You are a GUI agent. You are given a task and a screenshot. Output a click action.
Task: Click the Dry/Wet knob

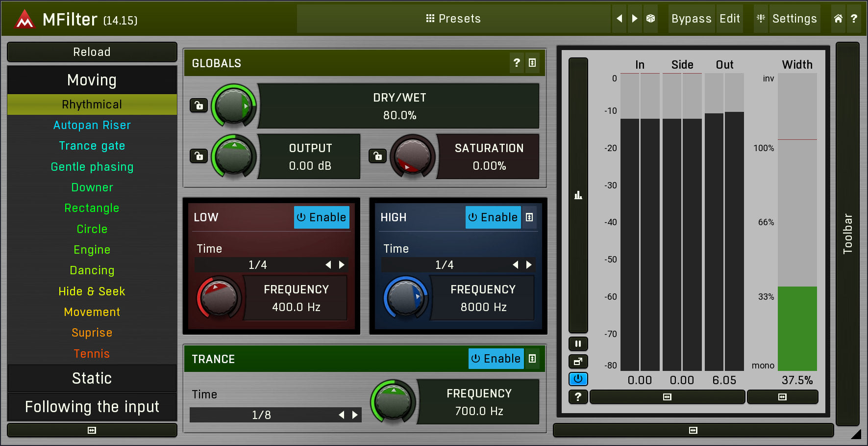pyautogui.click(x=234, y=106)
